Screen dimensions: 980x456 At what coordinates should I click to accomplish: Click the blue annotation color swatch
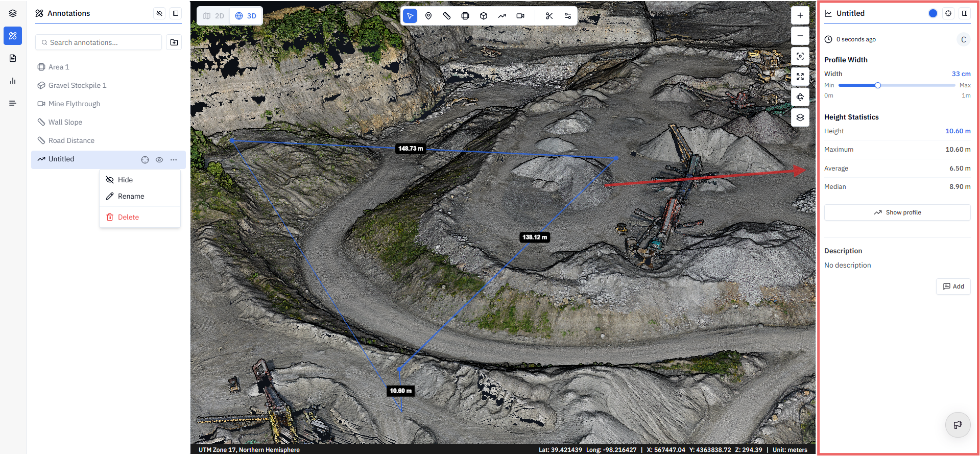(x=933, y=13)
